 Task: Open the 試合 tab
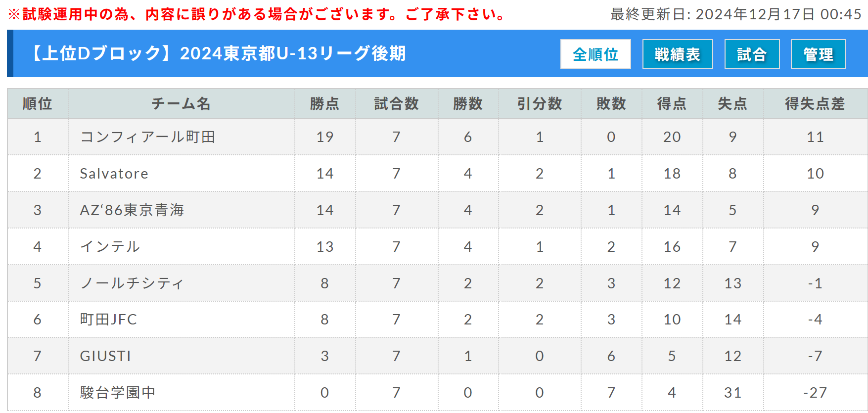point(752,54)
